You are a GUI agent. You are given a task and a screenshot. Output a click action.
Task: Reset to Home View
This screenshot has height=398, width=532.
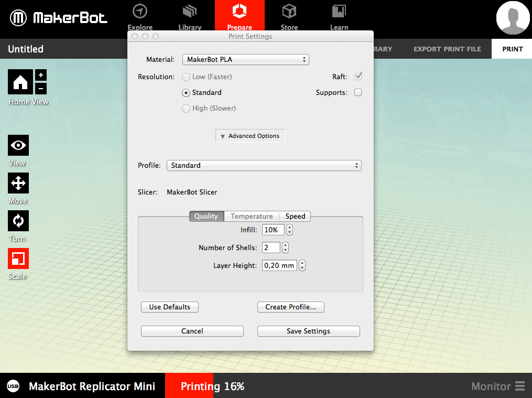click(x=20, y=82)
